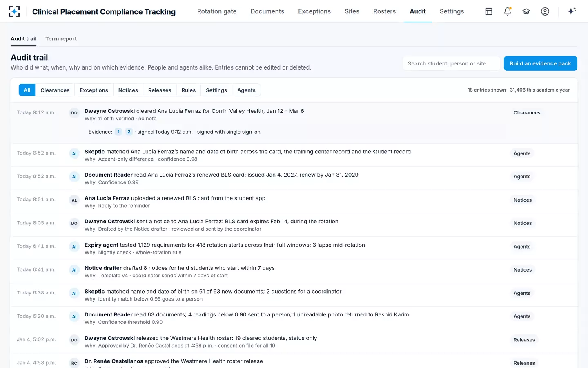Viewport: 588px width, 368px height.
Task: Show Rules entries only
Action: coord(189,90)
